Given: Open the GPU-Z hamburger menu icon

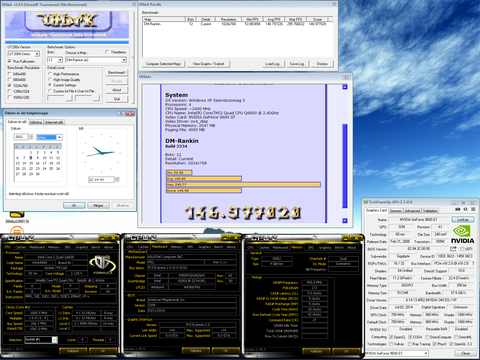Looking at the screenshot, I should (x=473, y=209).
